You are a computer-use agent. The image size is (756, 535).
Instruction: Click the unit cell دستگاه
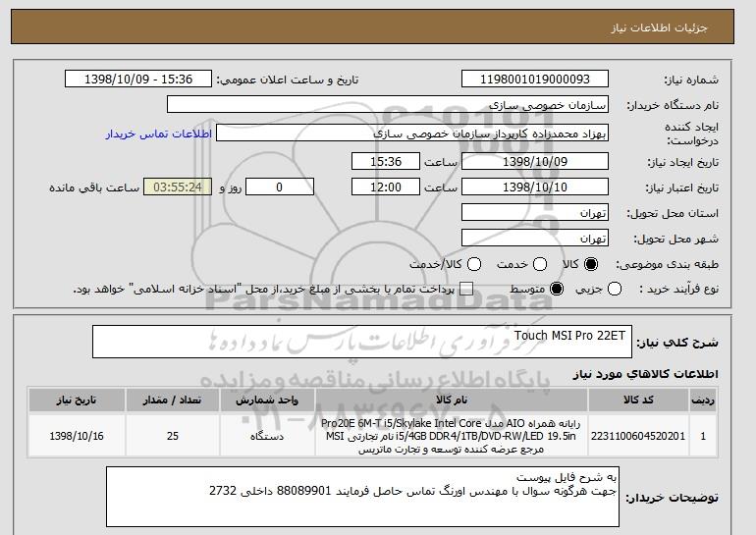click(267, 436)
